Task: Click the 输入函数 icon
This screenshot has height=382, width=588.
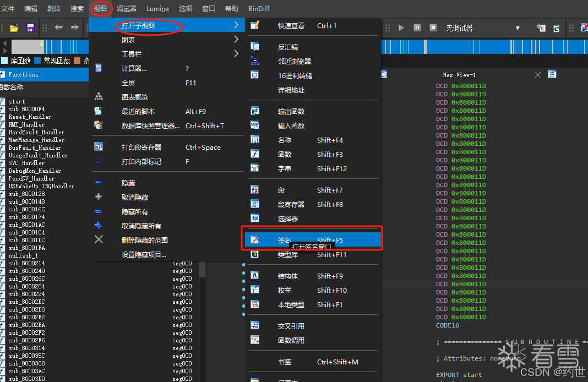Action: 255,125
